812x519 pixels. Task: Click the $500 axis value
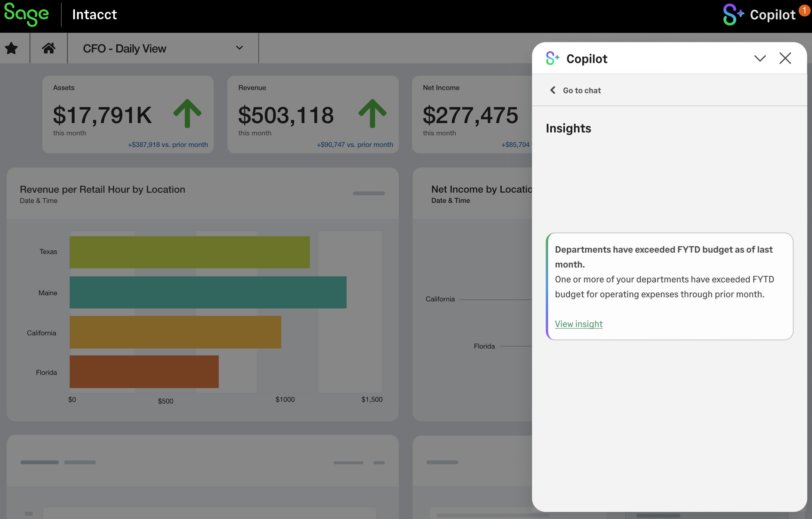coord(165,401)
